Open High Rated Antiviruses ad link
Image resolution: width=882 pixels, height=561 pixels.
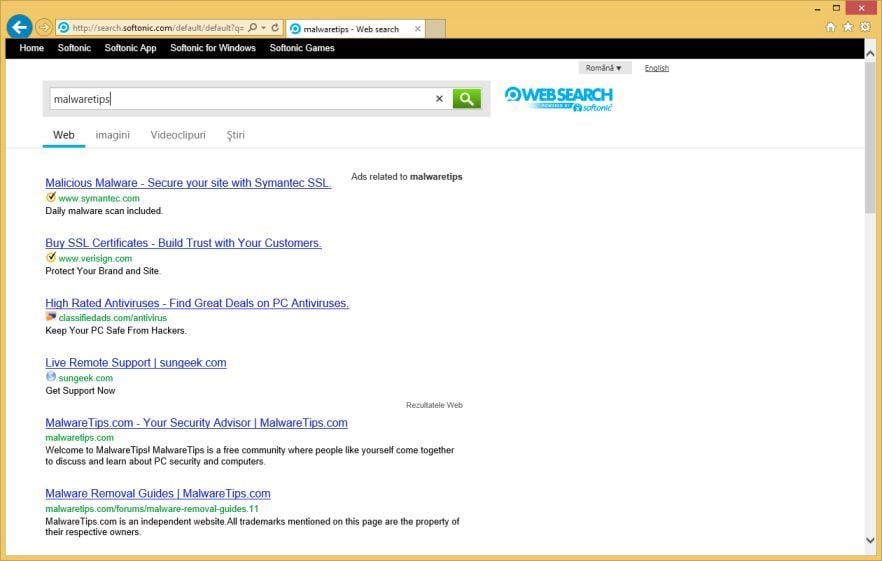click(x=197, y=303)
